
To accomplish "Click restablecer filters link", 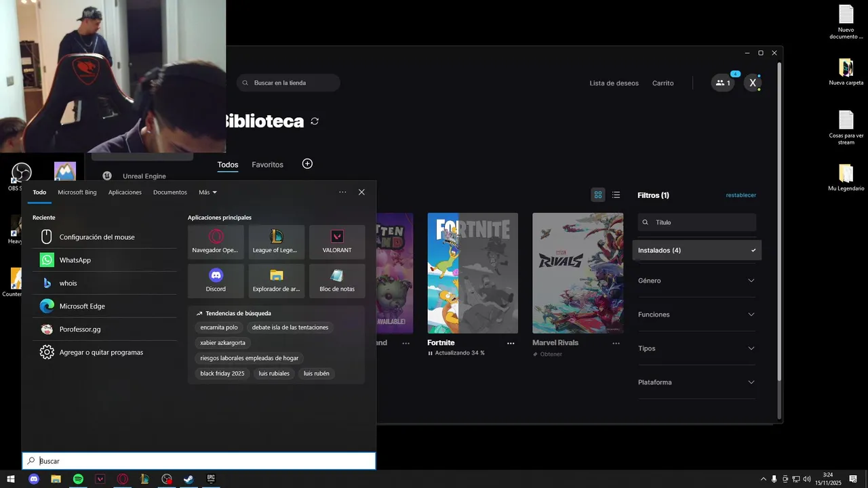I will pos(741,195).
